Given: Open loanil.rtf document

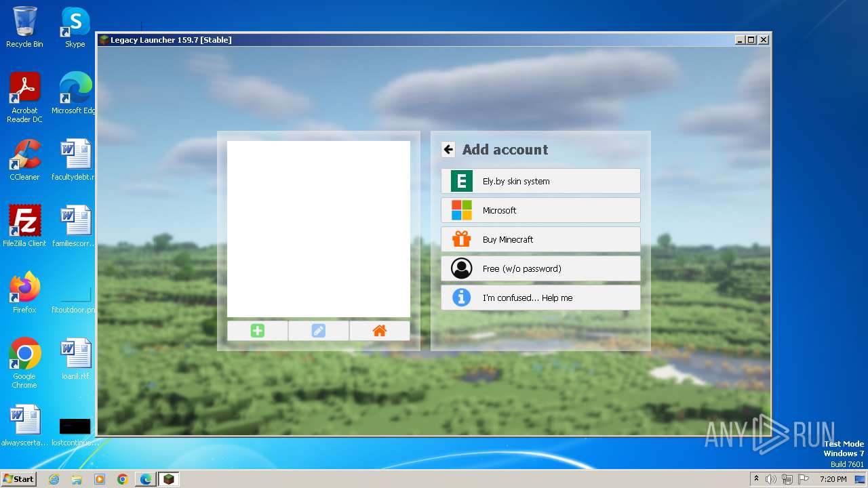Looking at the screenshot, I should 75,359.
